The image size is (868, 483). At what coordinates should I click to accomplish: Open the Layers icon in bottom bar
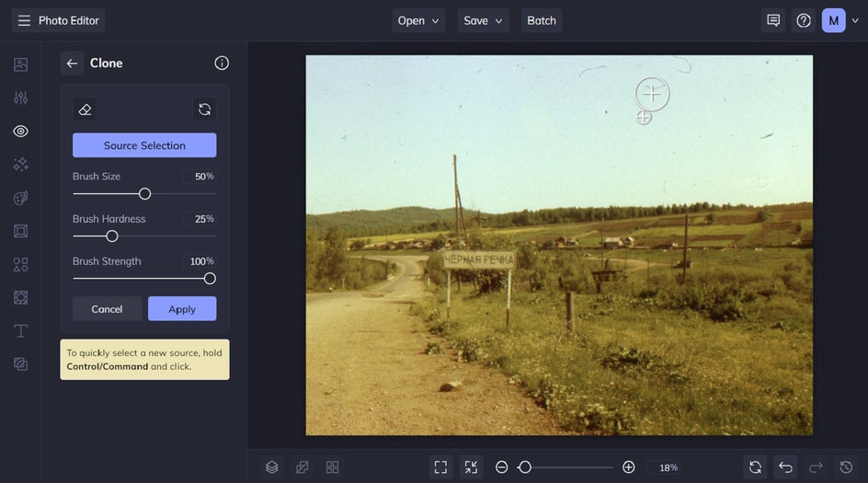click(272, 467)
